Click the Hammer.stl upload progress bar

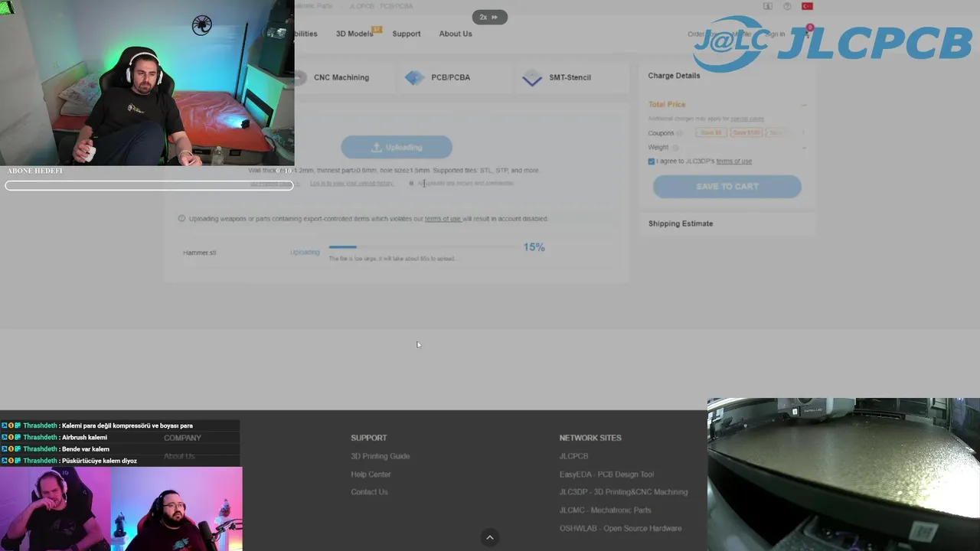coord(423,247)
